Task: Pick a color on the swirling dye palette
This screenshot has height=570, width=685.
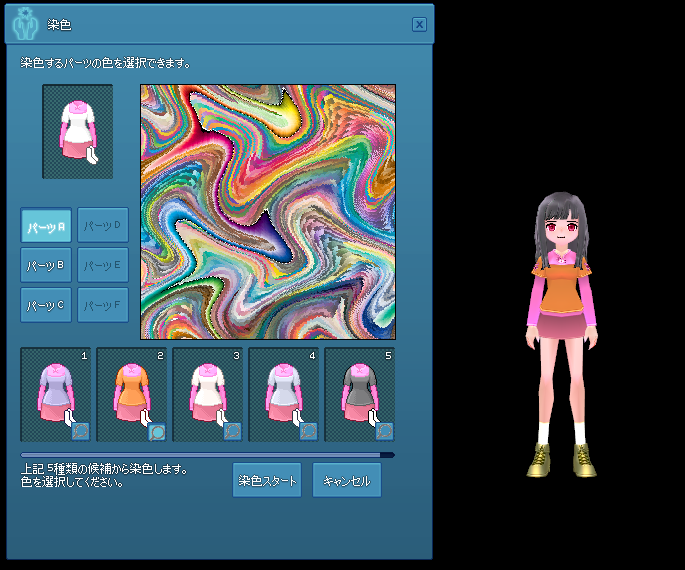Action: coord(268,212)
